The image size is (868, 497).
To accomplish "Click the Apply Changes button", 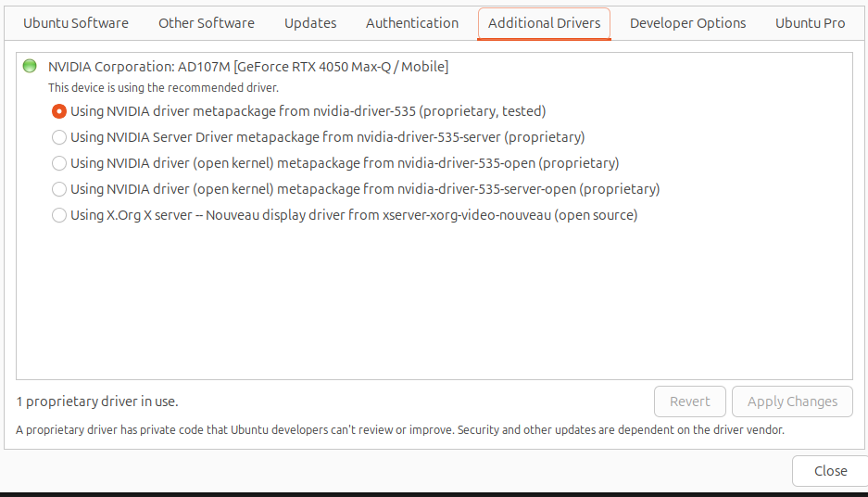I will click(792, 401).
